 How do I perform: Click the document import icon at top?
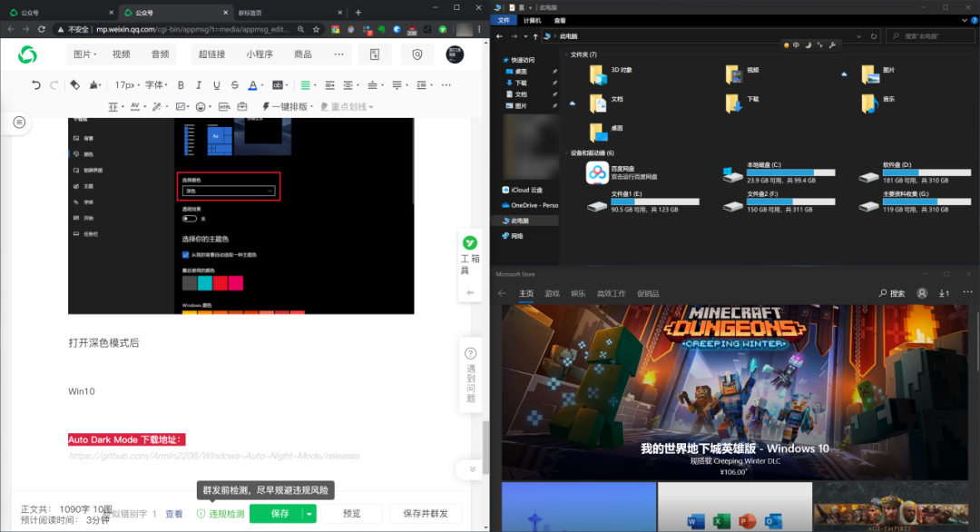[x=375, y=54]
